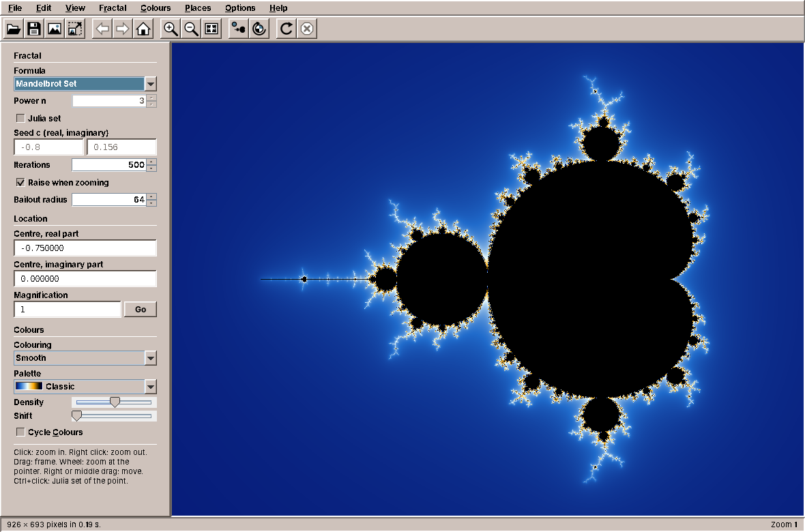Decrease Iterations with down spinner

tap(151, 168)
